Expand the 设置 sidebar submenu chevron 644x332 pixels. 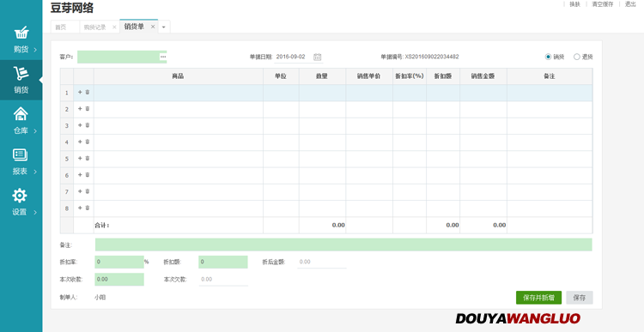(35, 212)
